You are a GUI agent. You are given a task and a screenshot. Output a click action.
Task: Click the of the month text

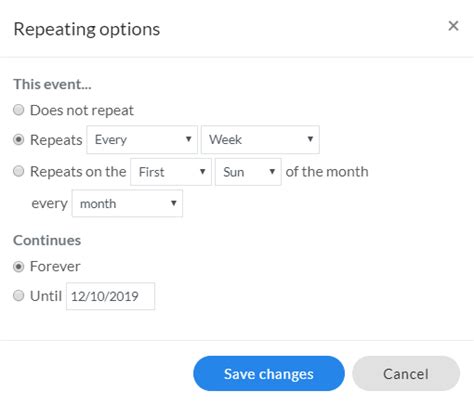pos(327,172)
